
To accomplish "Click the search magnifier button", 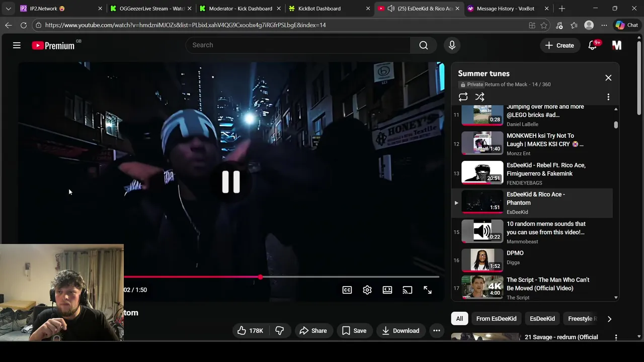I will click(424, 45).
